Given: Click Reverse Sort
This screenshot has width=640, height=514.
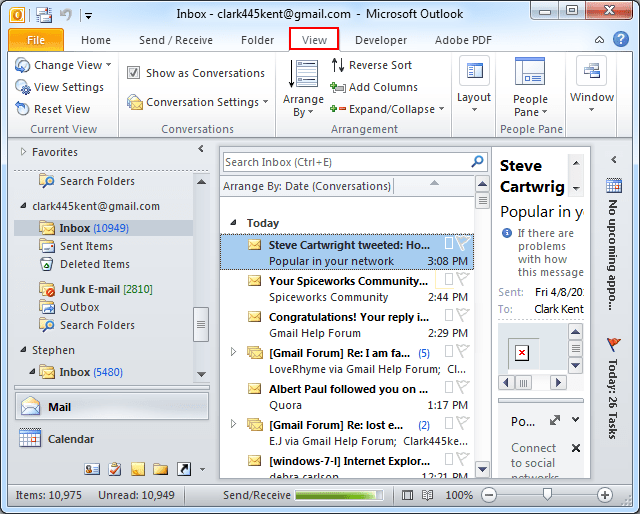Looking at the screenshot, I should pos(371,65).
